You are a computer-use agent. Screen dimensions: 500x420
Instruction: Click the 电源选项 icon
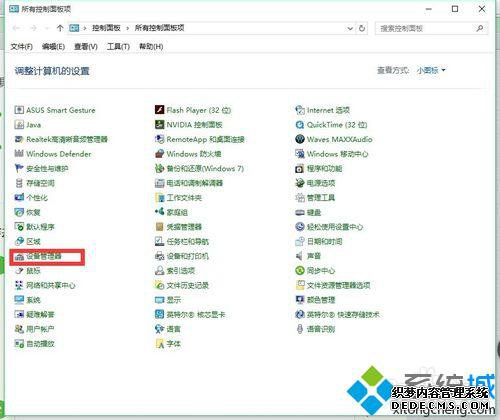coord(300,183)
